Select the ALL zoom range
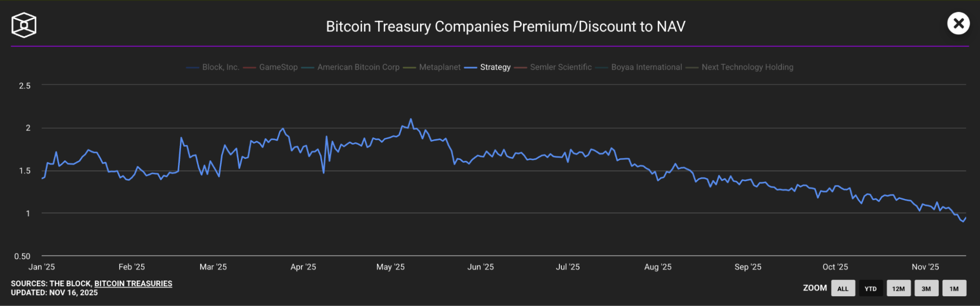Image resolution: width=980 pixels, height=306 pixels. click(843, 289)
